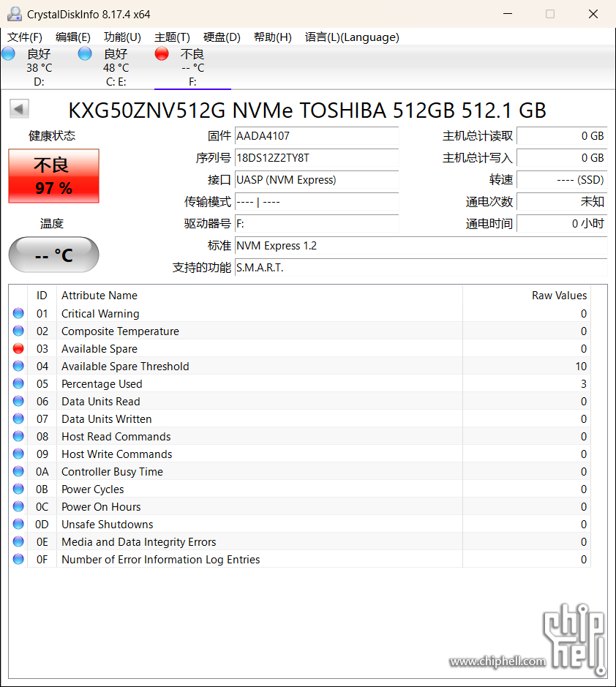Open the 功能(U) menu
The height and width of the screenshot is (687, 616).
click(122, 37)
